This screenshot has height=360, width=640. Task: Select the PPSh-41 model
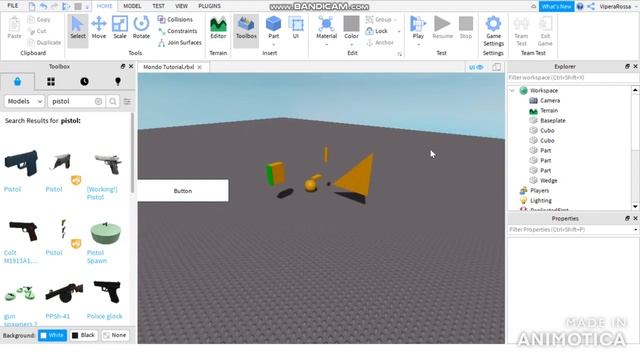64,293
